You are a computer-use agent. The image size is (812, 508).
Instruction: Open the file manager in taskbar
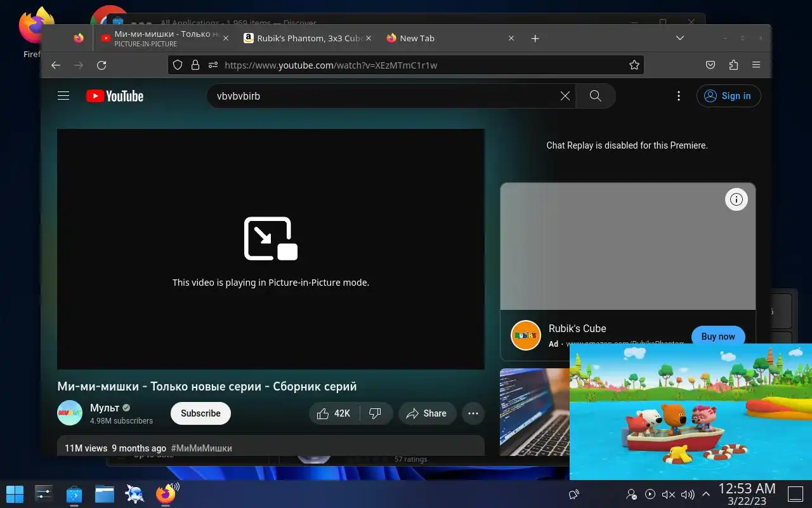click(x=105, y=494)
